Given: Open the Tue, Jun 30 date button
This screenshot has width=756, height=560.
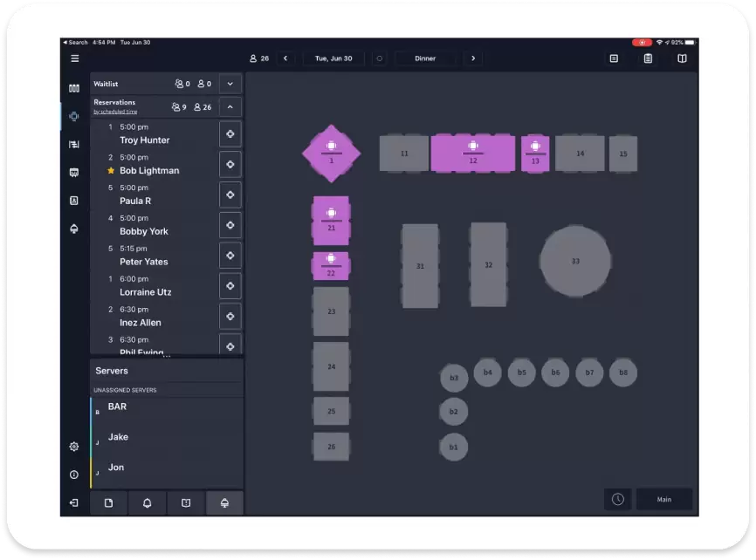Looking at the screenshot, I should pyautogui.click(x=333, y=58).
